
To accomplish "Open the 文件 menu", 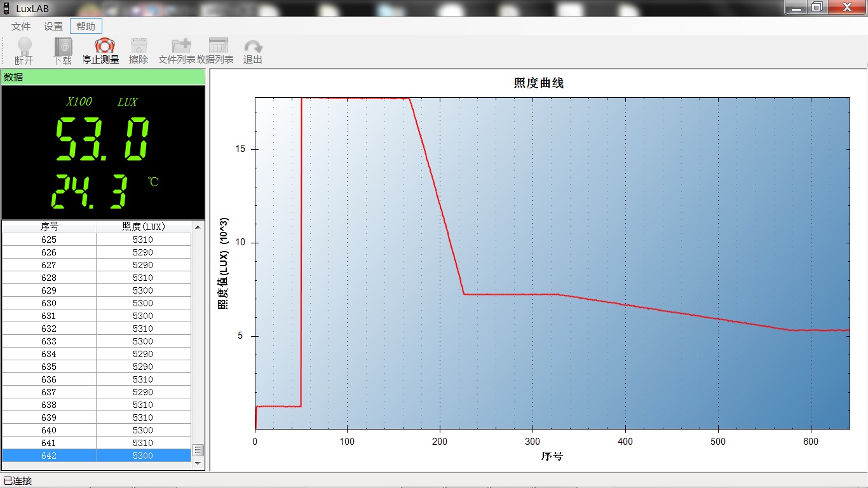I will (21, 27).
